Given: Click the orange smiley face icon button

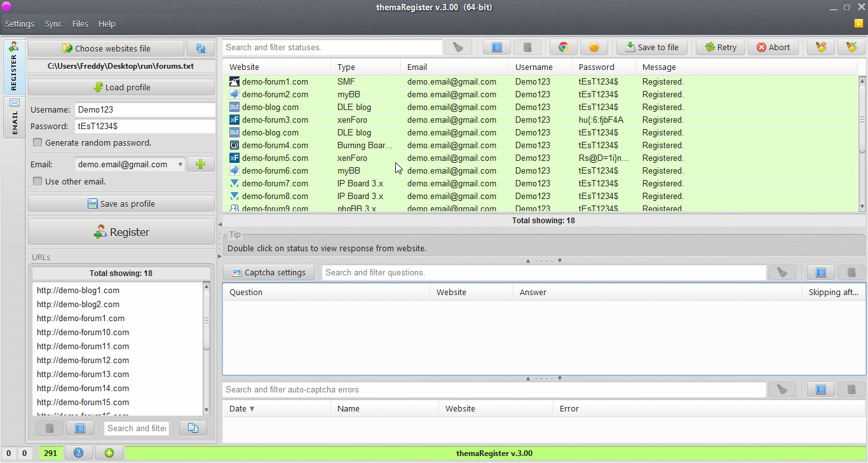Looking at the screenshot, I should pos(594,47).
